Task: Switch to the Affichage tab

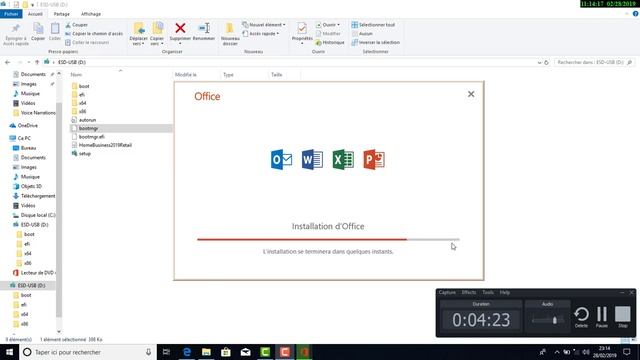Action: tap(91, 14)
